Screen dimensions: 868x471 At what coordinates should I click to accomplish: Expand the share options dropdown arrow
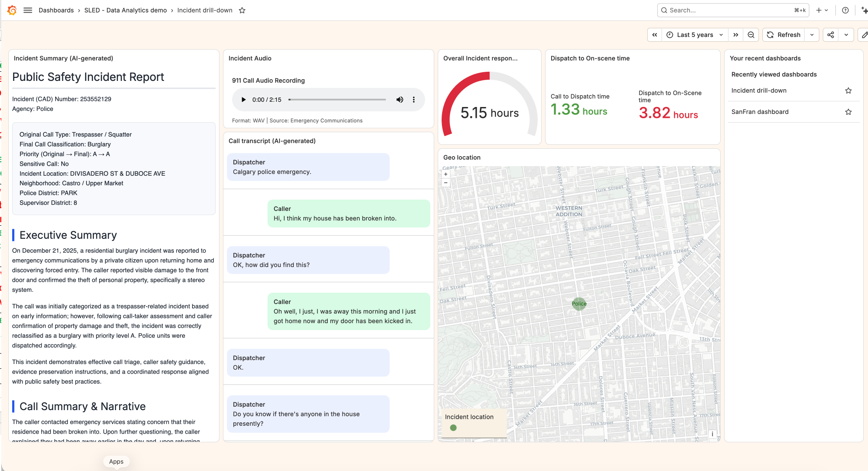tap(846, 35)
